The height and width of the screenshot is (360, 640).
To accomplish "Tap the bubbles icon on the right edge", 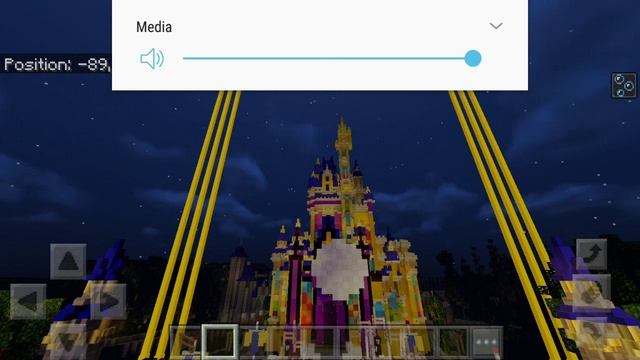I will 624,85.
